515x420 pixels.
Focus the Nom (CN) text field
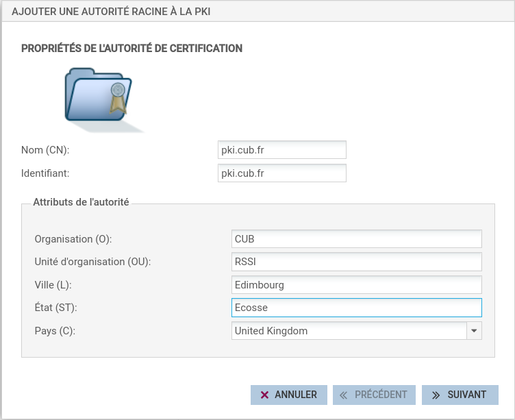click(x=281, y=150)
